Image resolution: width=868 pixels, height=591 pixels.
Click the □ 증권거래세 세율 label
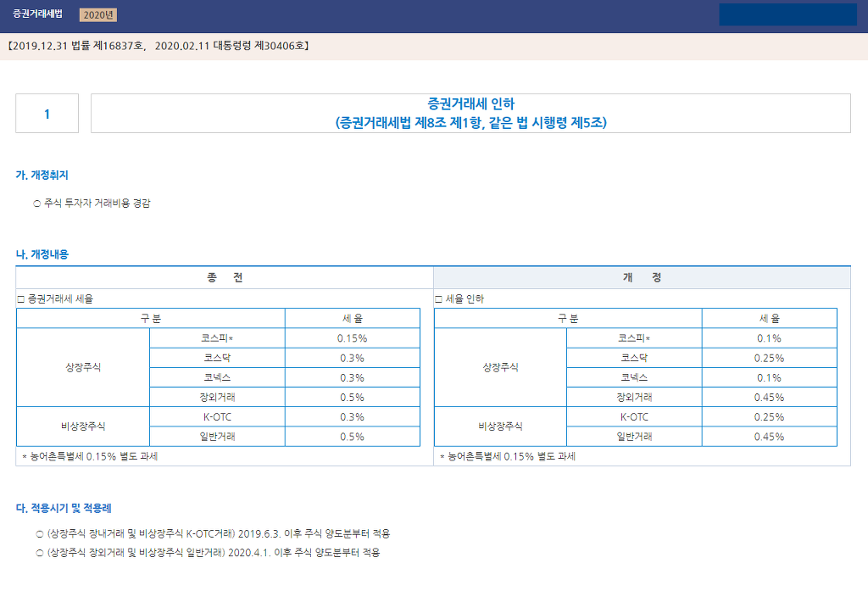click(x=55, y=299)
